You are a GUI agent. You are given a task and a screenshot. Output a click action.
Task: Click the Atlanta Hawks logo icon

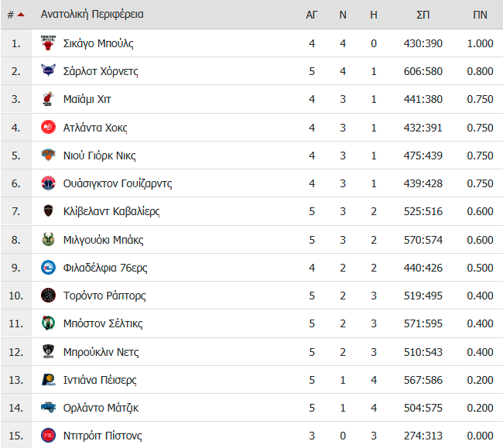click(x=48, y=128)
